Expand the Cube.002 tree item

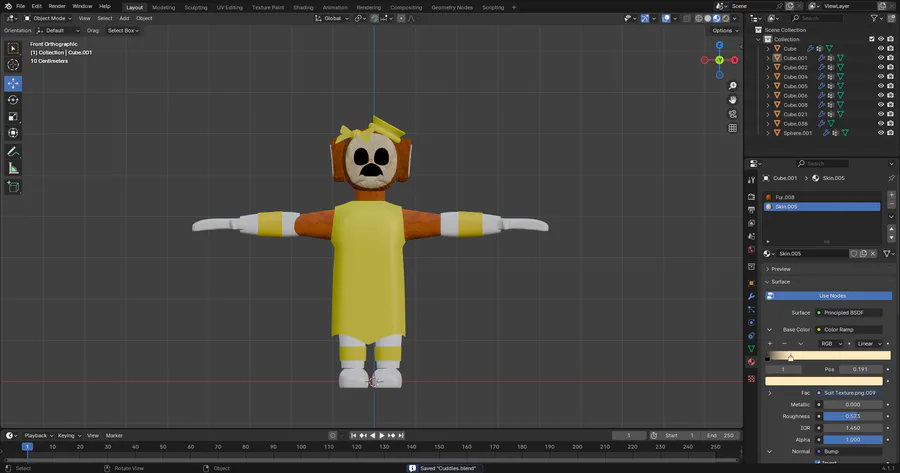pos(768,67)
